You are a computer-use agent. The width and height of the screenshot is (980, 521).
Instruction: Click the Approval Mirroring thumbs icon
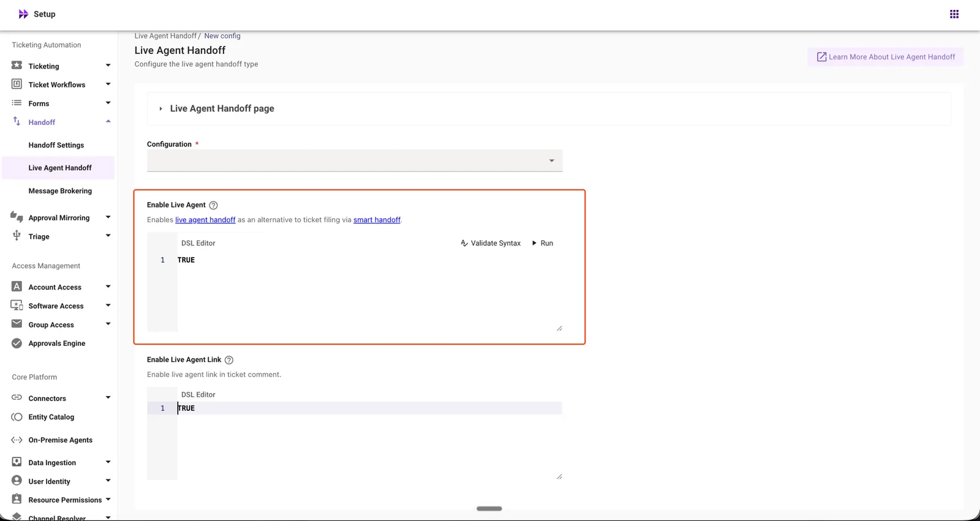click(17, 216)
